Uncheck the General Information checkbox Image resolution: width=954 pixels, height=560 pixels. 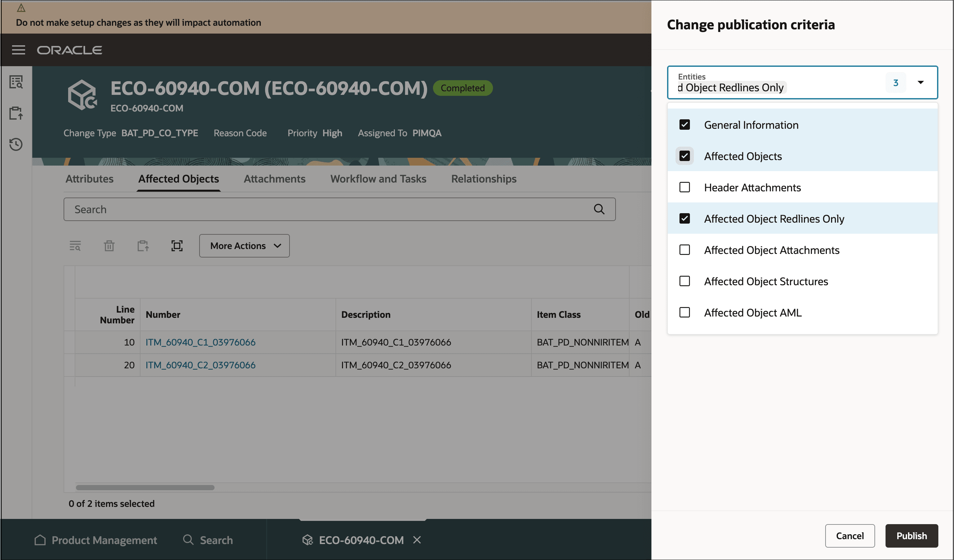684,125
